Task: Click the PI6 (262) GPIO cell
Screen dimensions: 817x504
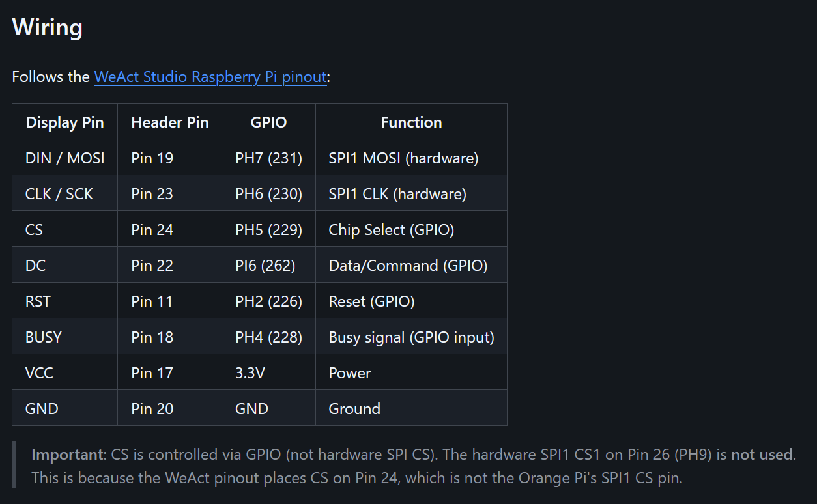Action: [x=265, y=266]
